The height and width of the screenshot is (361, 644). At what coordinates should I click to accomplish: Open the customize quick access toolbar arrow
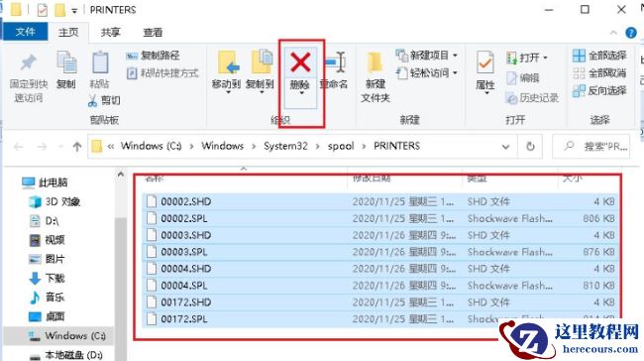point(74,11)
